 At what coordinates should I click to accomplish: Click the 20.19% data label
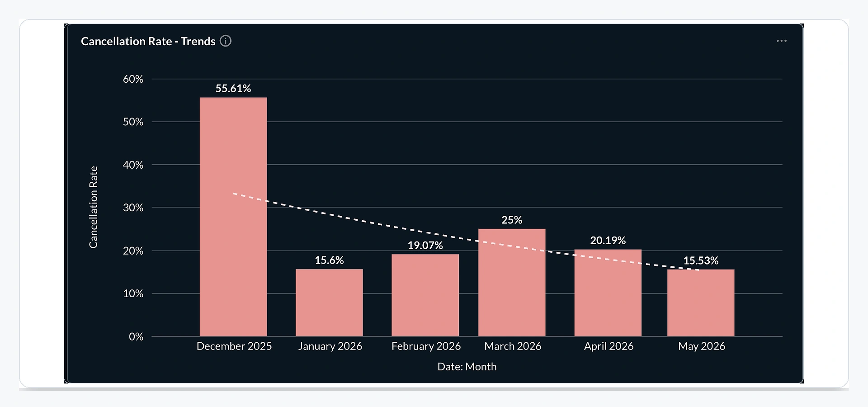[608, 241]
